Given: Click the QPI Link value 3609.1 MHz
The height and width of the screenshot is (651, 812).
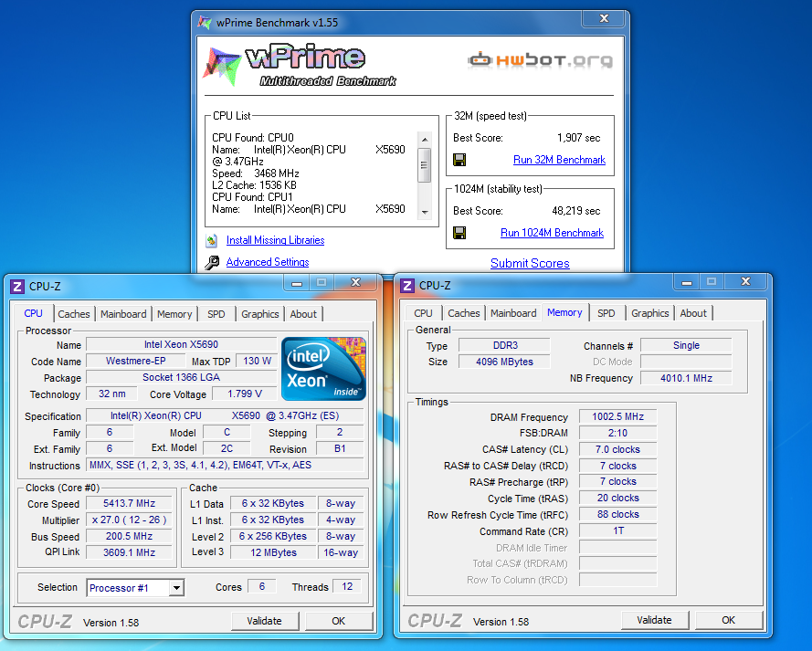Looking at the screenshot, I should pos(129,552).
